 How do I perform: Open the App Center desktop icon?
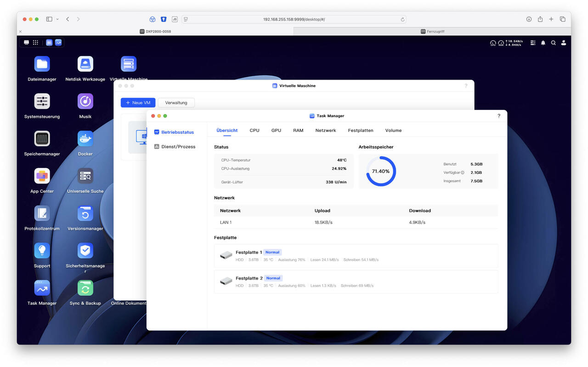tap(42, 176)
